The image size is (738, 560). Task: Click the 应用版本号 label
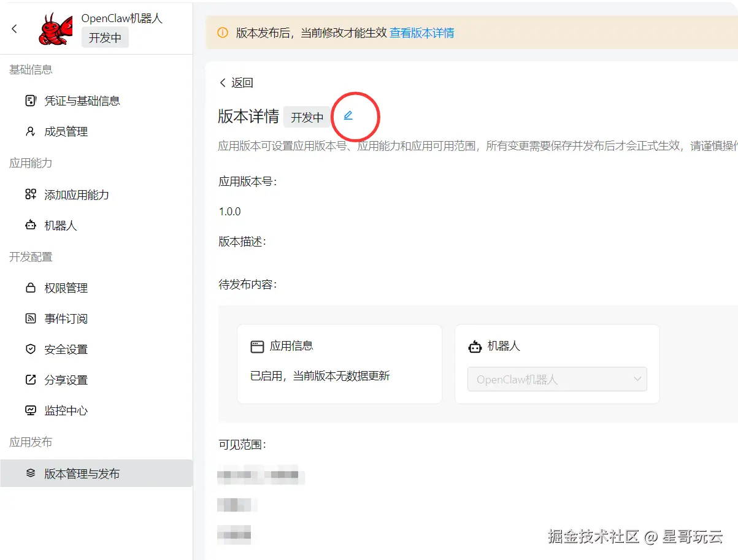coord(248,182)
